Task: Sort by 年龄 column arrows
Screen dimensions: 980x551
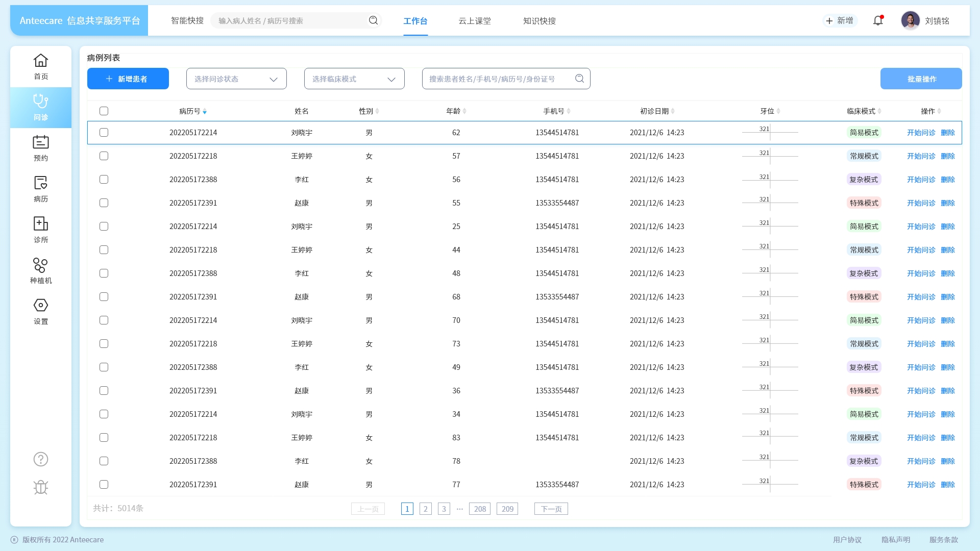Action: (x=464, y=111)
